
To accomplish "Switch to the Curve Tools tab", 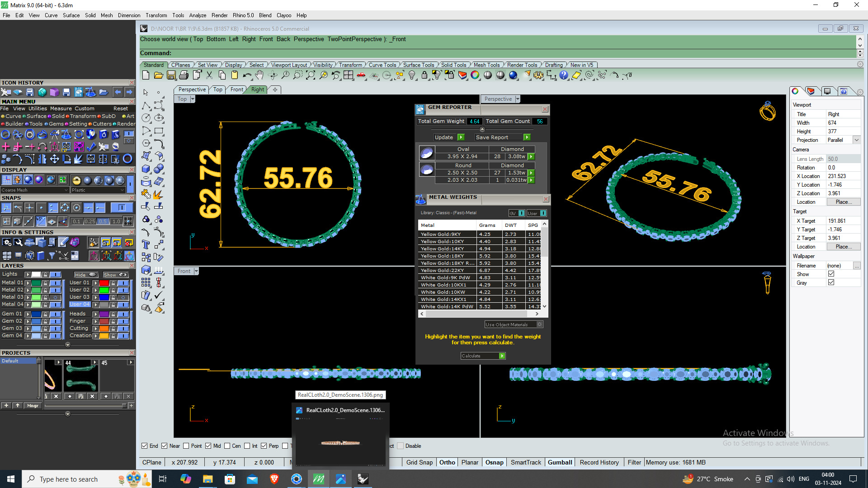I will [382, 65].
